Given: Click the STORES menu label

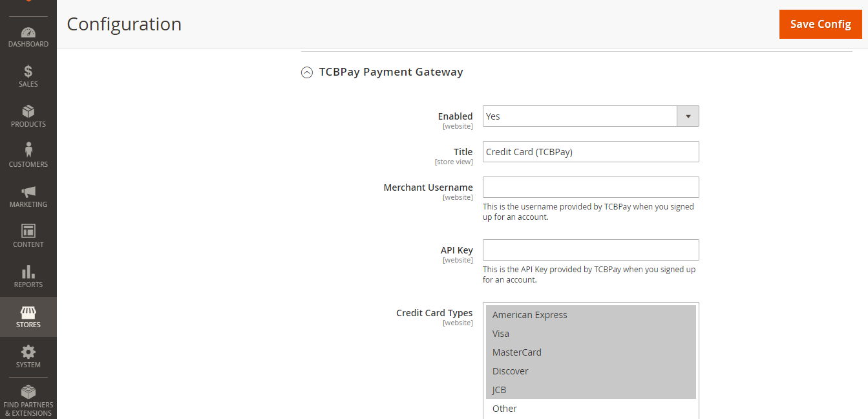Looking at the screenshot, I should [28, 325].
